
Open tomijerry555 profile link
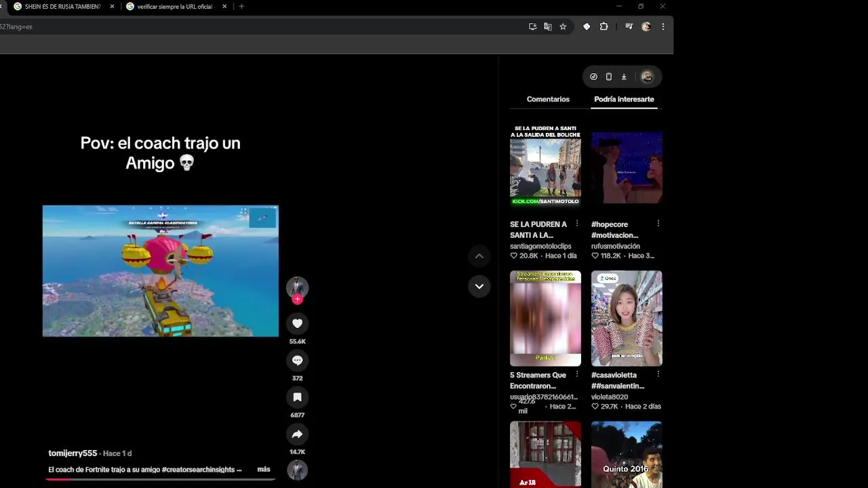[73, 453]
